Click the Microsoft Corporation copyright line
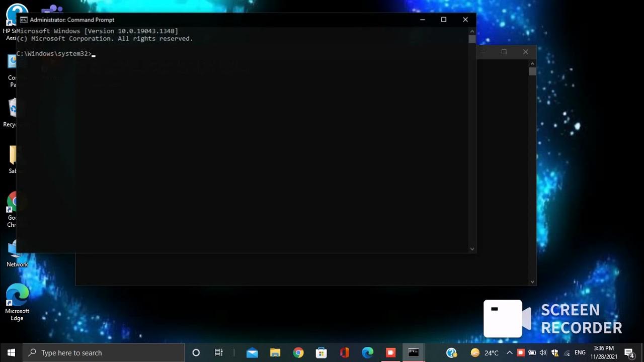The height and width of the screenshot is (362, 644). coord(105,39)
